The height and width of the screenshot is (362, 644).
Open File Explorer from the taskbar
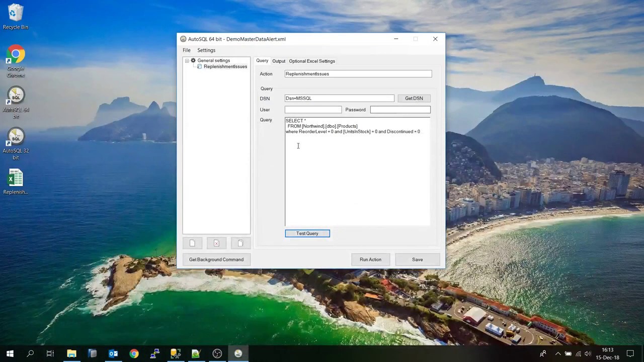click(x=71, y=353)
